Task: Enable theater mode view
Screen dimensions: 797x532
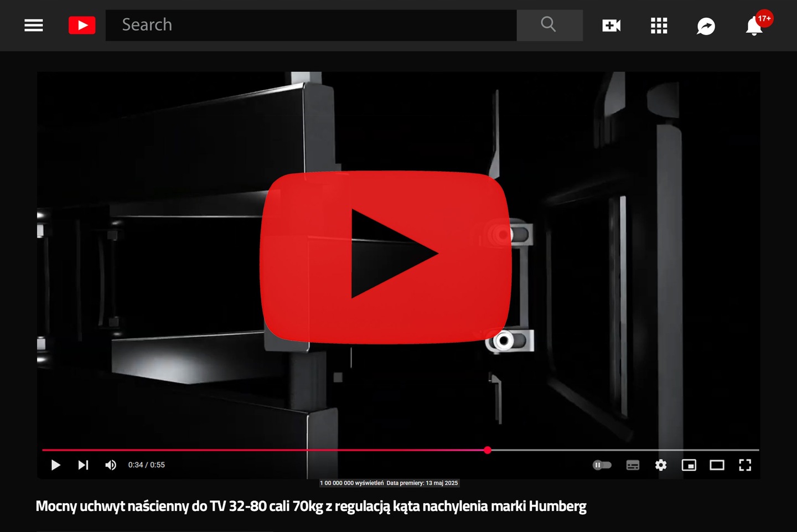Action: (717, 465)
